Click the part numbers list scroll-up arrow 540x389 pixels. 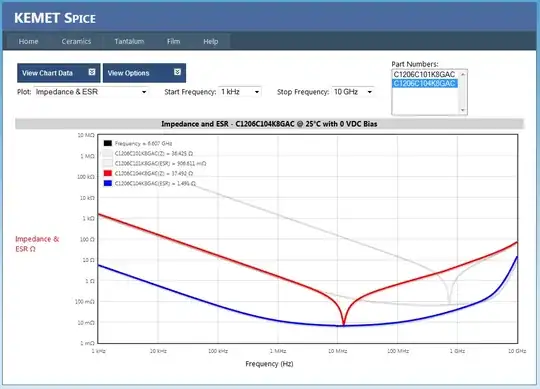tap(463, 74)
